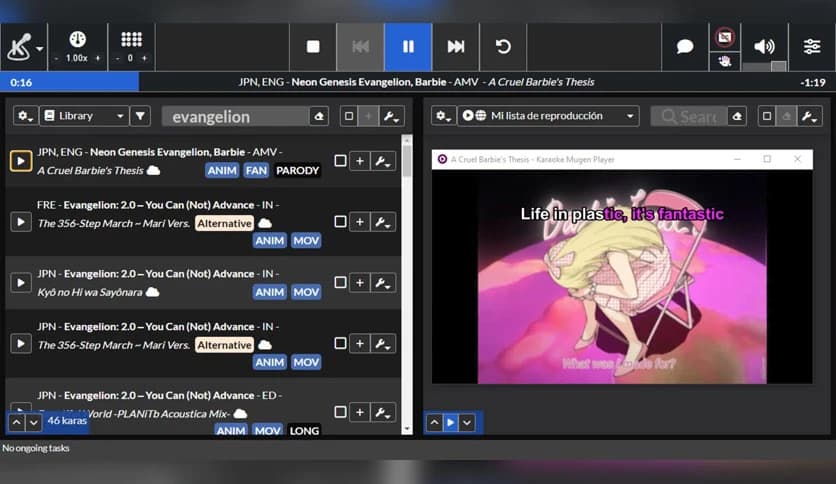Open the wrench menu for FRE 356-Step March
This screenshot has height=484, width=836.
[x=383, y=222]
